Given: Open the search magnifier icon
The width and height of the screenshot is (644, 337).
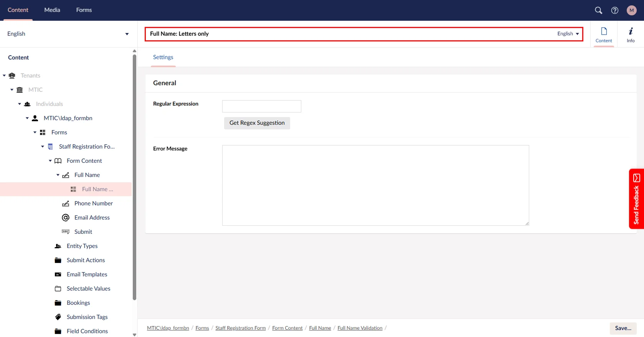Looking at the screenshot, I should pos(598,10).
